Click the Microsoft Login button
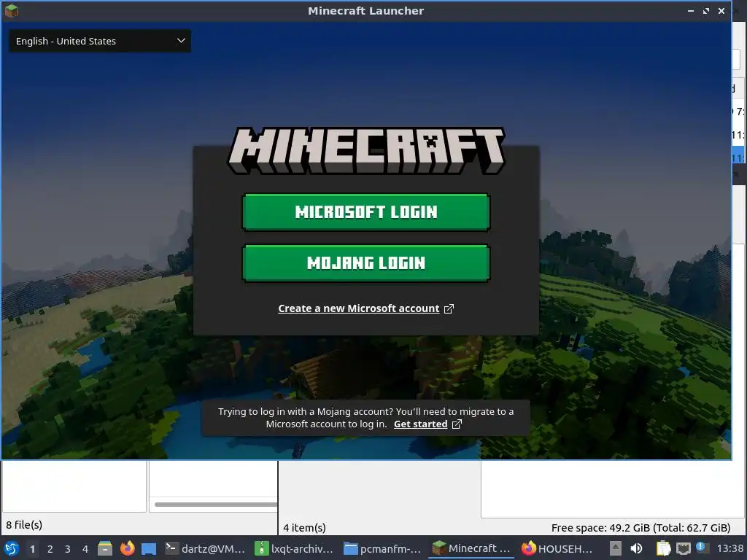Screen dimensions: 747x560 coord(366,212)
